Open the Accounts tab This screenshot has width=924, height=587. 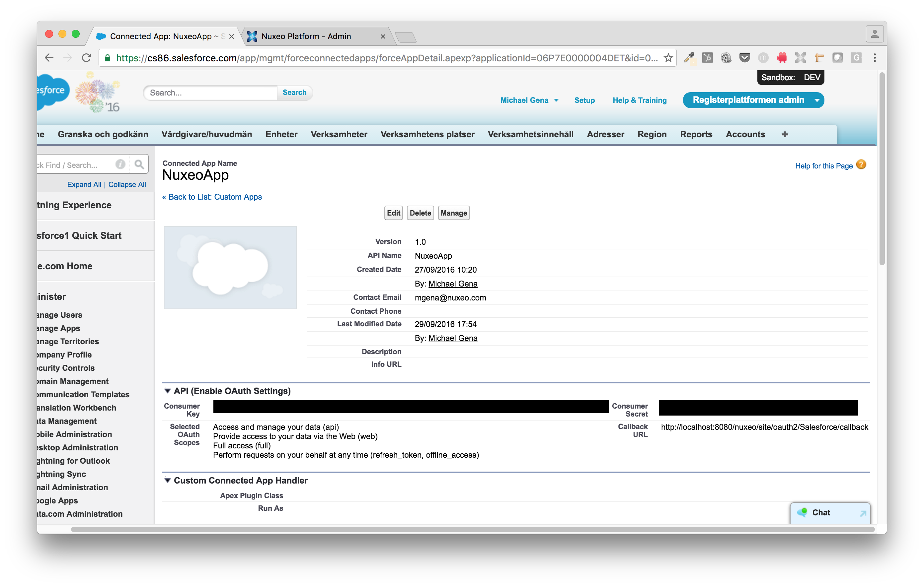click(745, 134)
